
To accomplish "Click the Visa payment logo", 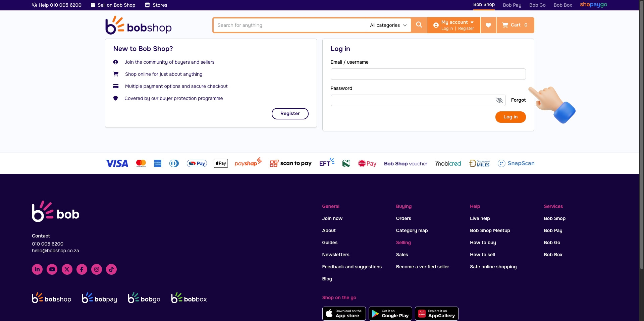I will (117, 163).
